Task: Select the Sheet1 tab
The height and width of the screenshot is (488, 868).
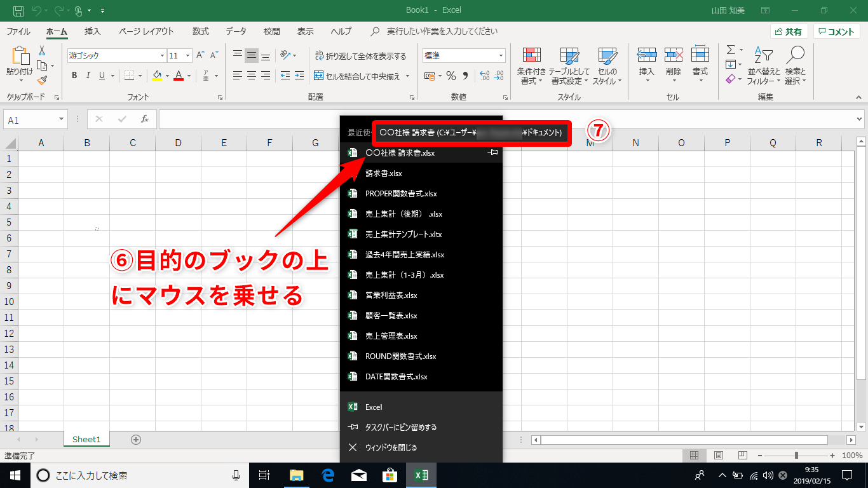Action: (x=86, y=439)
